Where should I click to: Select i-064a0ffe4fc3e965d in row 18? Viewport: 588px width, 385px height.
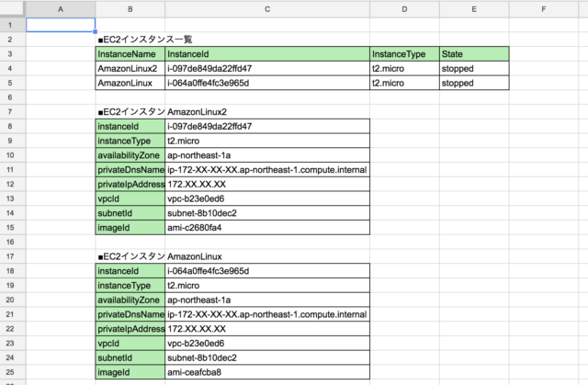coord(267,271)
